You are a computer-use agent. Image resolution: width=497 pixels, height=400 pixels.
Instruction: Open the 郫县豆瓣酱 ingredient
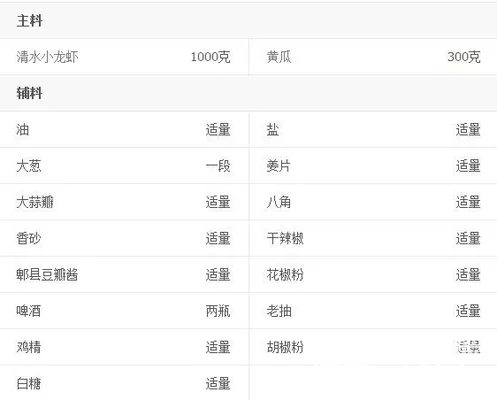click(47, 275)
